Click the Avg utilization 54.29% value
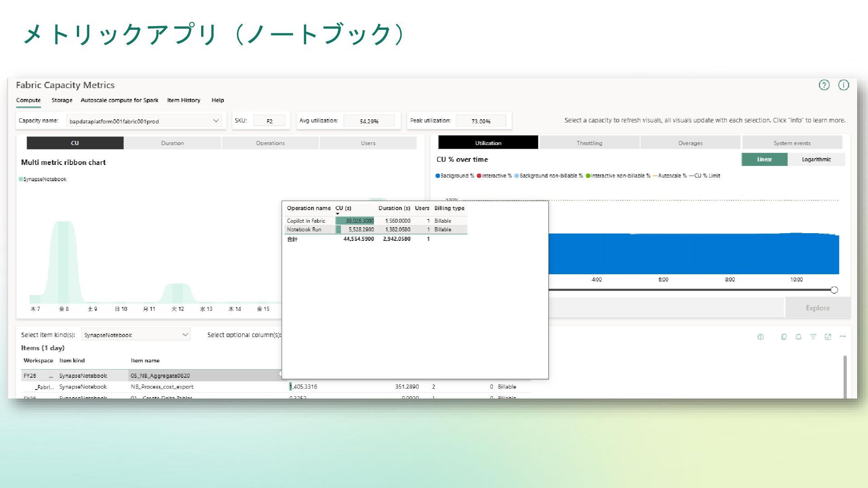This screenshot has width=868, height=488. (x=369, y=121)
